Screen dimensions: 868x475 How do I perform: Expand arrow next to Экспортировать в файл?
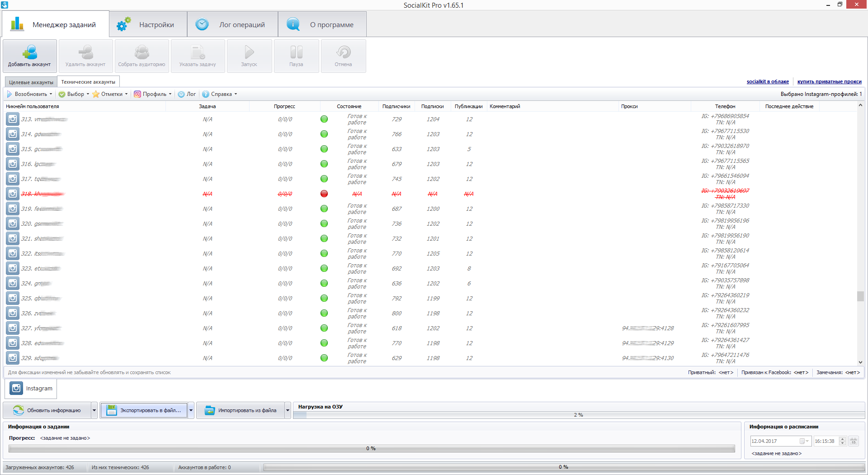tap(191, 410)
